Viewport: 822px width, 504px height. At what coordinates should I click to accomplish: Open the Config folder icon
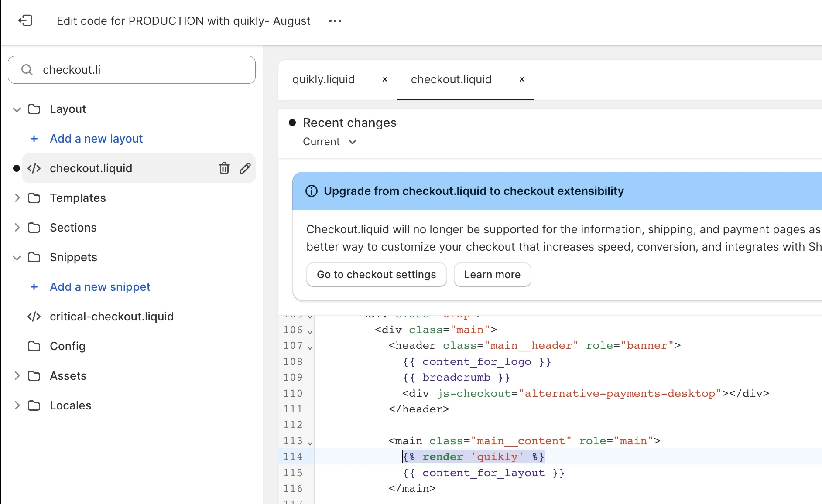click(x=34, y=346)
